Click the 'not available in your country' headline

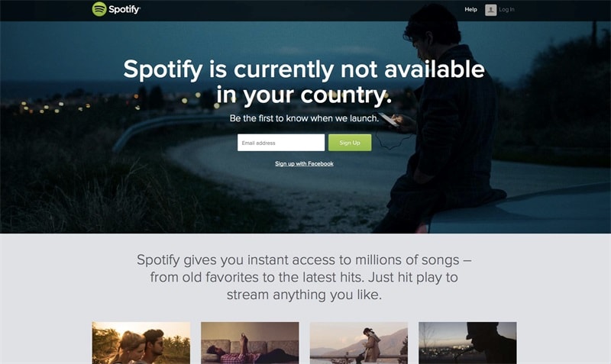pyautogui.click(x=304, y=82)
